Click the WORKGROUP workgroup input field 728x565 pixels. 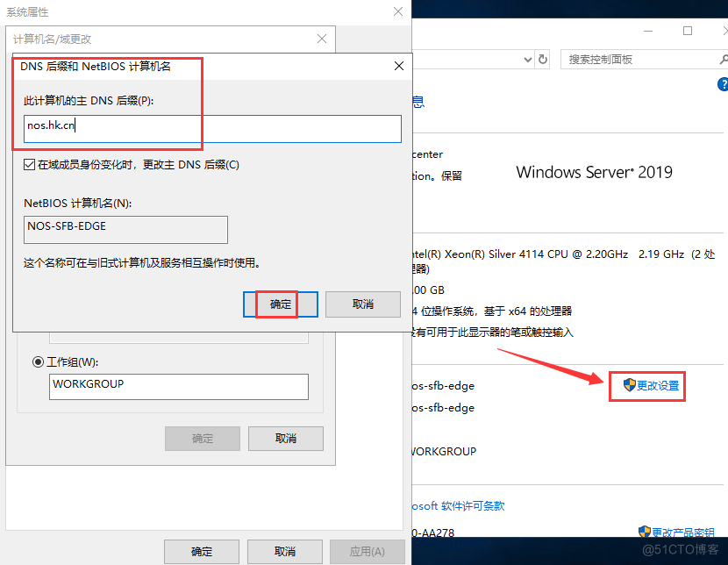tap(179, 387)
